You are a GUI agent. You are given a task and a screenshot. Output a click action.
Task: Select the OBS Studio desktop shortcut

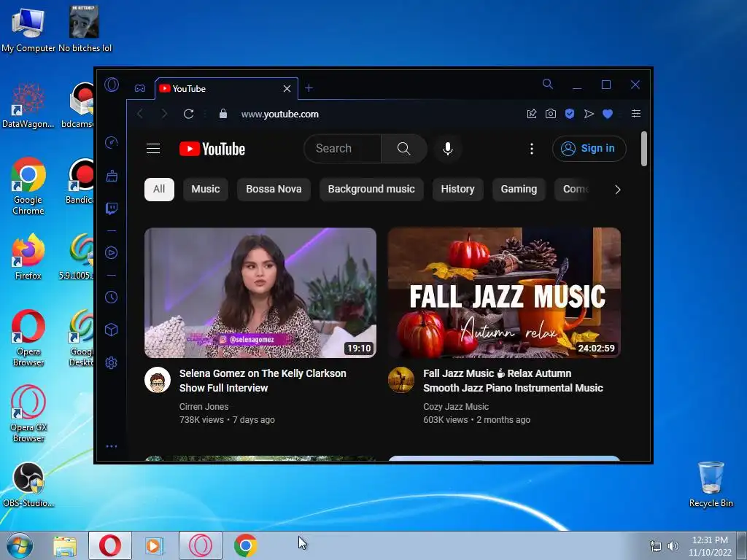pos(28,485)
